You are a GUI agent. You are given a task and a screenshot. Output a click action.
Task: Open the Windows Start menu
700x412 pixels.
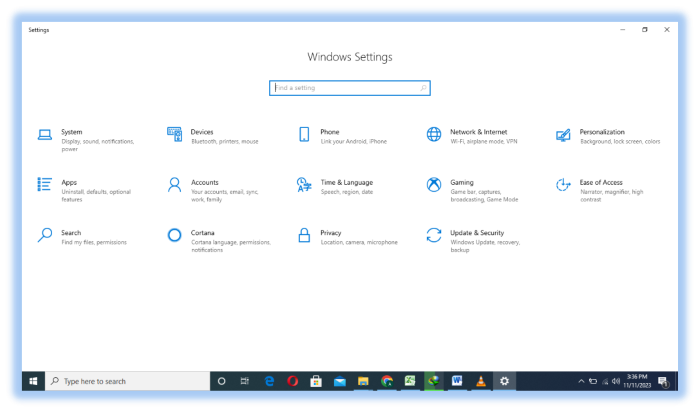(33, 381)
